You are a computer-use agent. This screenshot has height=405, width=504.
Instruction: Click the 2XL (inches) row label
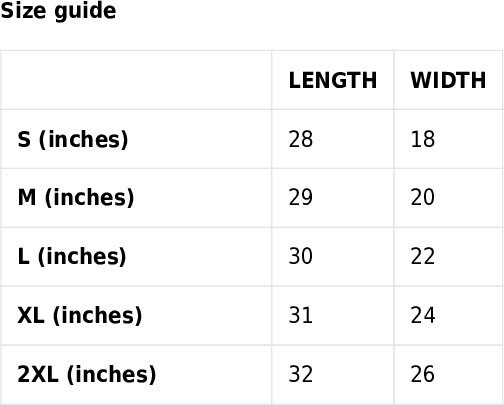point(87,374)
